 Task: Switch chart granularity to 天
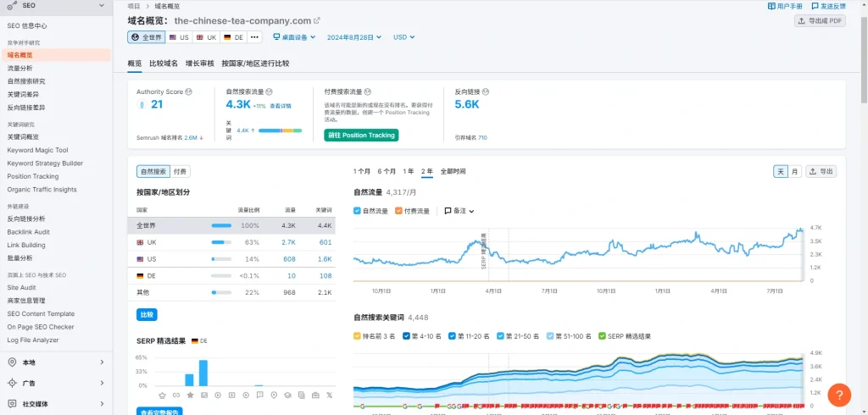click(781, 172)
